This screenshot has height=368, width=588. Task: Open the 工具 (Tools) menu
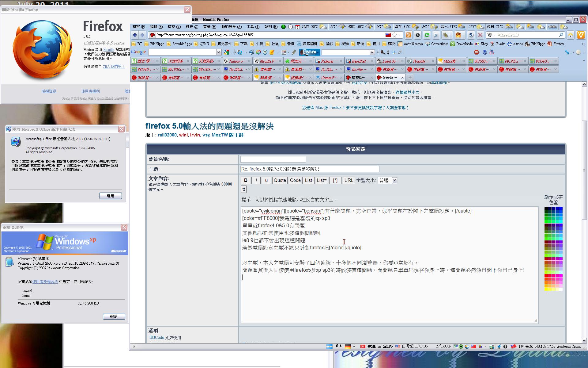tap(253, 27)
